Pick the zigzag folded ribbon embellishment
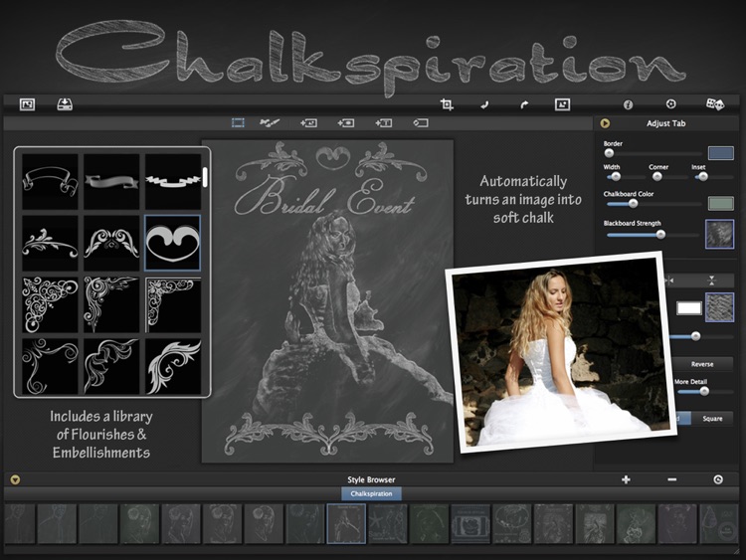This screenshot has height=560, width=746. click(x=173, y=181)
